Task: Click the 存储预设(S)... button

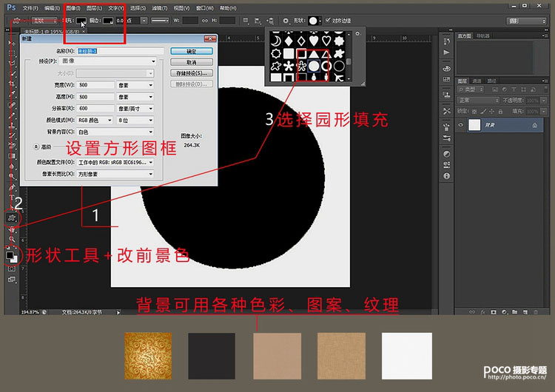Action: (192, 73)
